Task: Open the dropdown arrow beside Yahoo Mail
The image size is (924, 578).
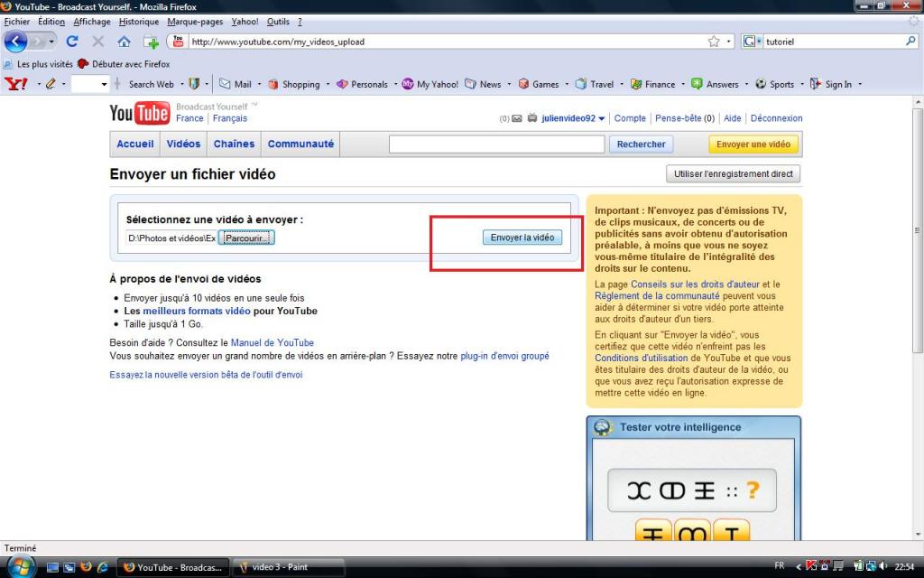Action: [259, 84]
